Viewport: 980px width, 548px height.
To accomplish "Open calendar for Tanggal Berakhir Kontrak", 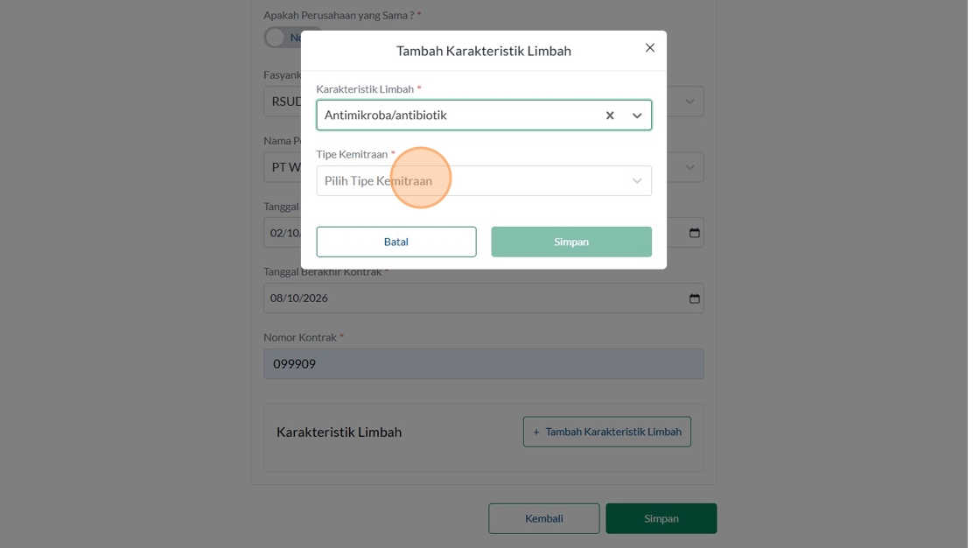I will click(695, 299).
